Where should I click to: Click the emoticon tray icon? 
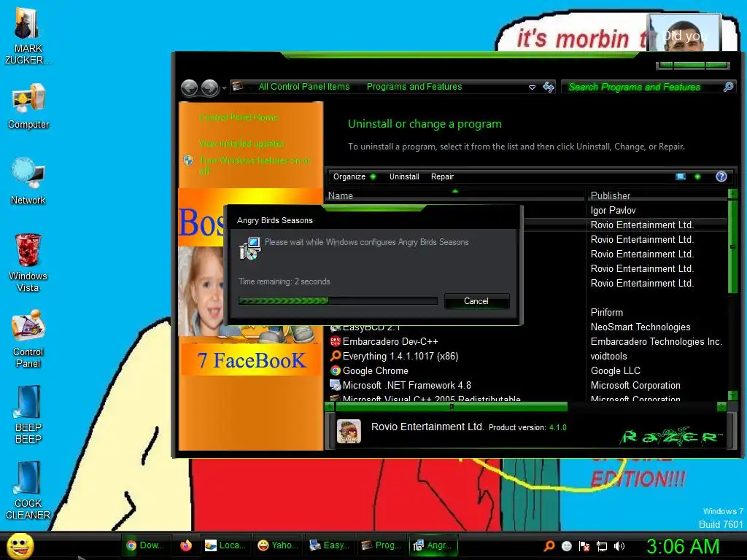(x=566, y=545)
